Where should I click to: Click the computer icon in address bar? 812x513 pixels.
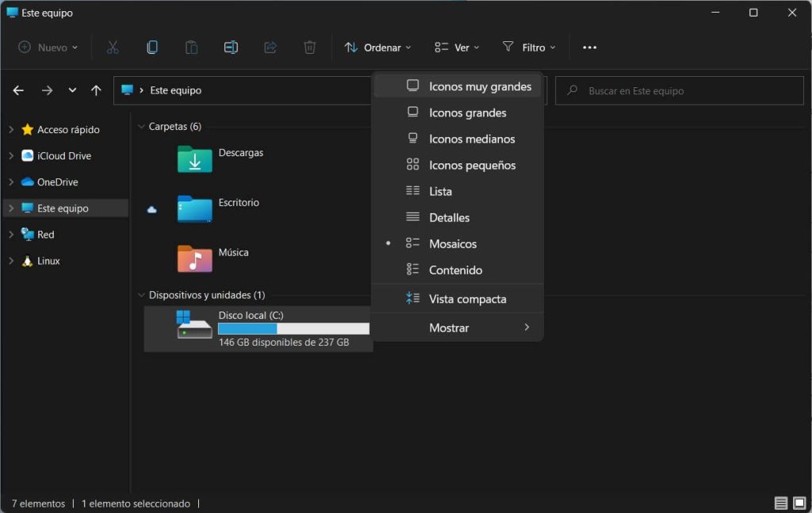pyautogui.click(x=127, y=90)
